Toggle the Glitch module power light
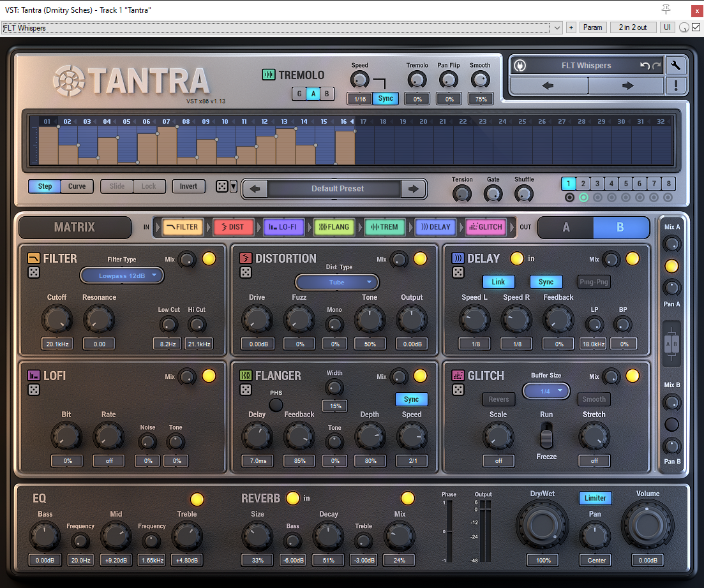The image size is (704, 588). tap(633, 376)
